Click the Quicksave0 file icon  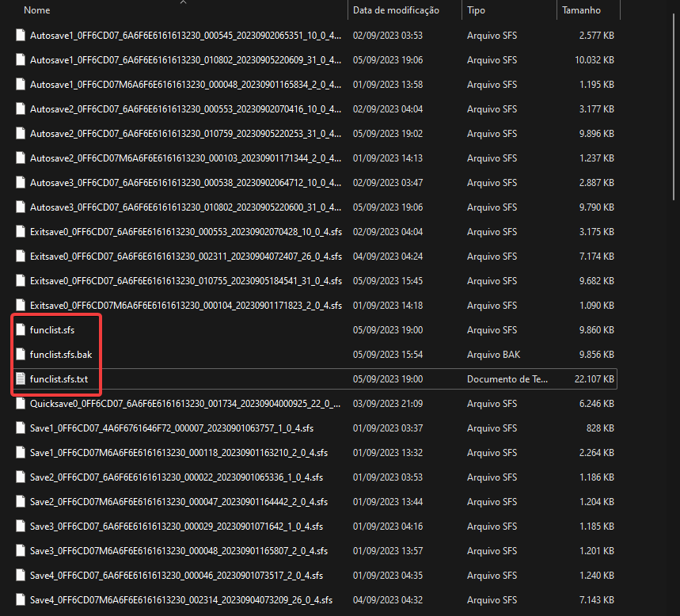21,404
